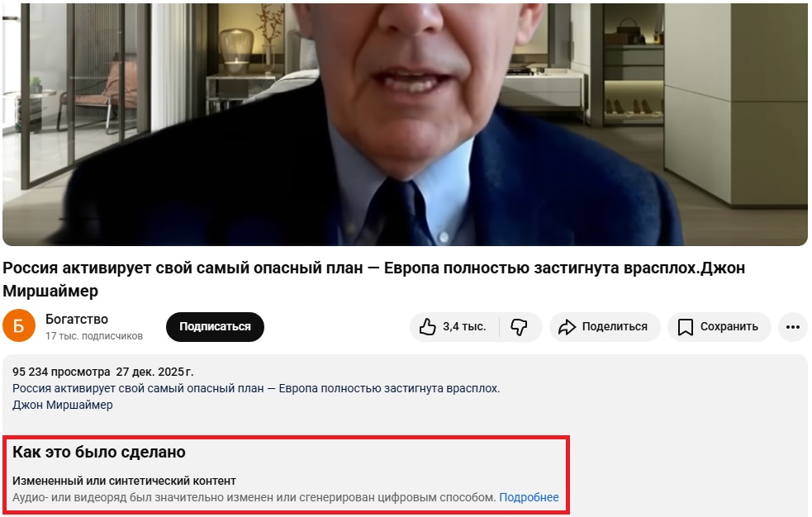Click the "17 тыс. подписчиков" subscriber count

[93, 336]
